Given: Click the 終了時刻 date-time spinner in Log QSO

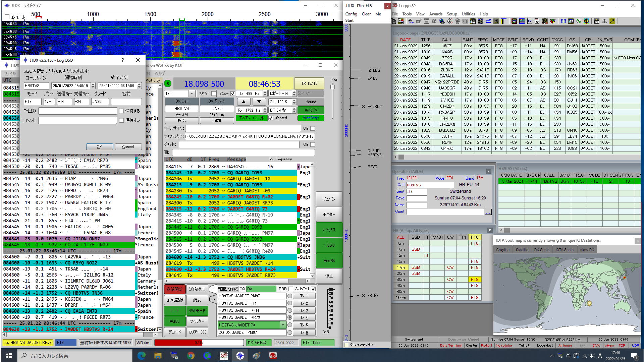Looking at the screenshot, I should 139,86.
